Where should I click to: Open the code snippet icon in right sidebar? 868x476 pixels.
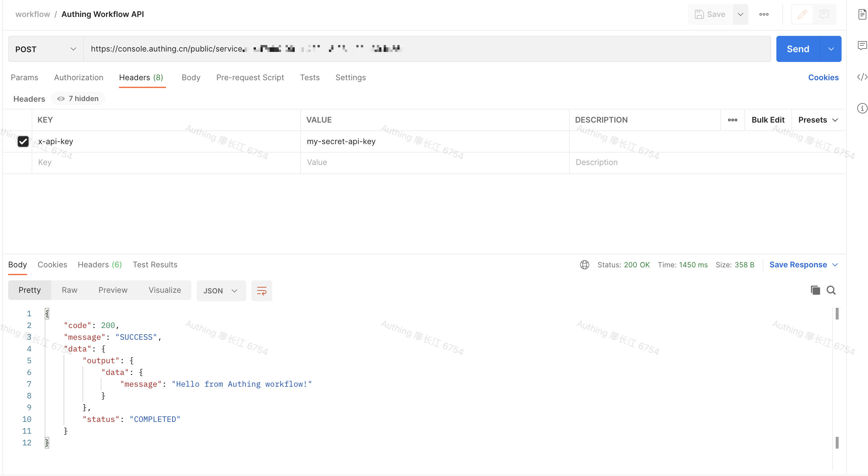pyautogui.click(x=861, y=77)
